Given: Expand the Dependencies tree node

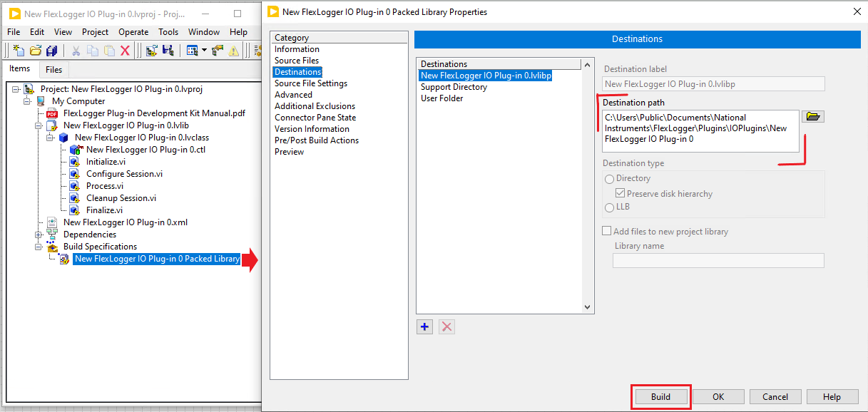Looking at the screenshot, I should click(39, 235).
